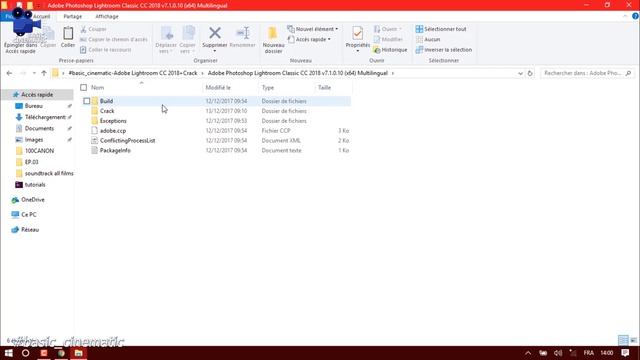
Task: Open File Explorer on the taskbar
Action: (x=79, y=353)
